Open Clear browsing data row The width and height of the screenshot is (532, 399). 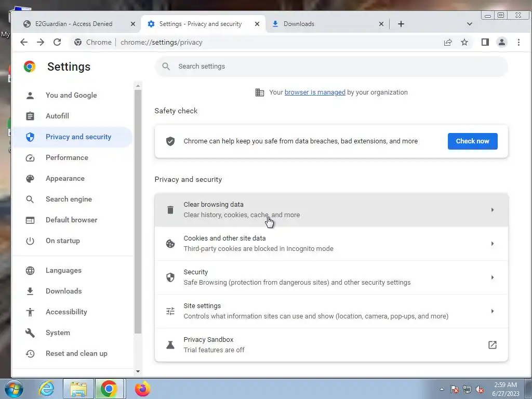[x=331, y=210]
